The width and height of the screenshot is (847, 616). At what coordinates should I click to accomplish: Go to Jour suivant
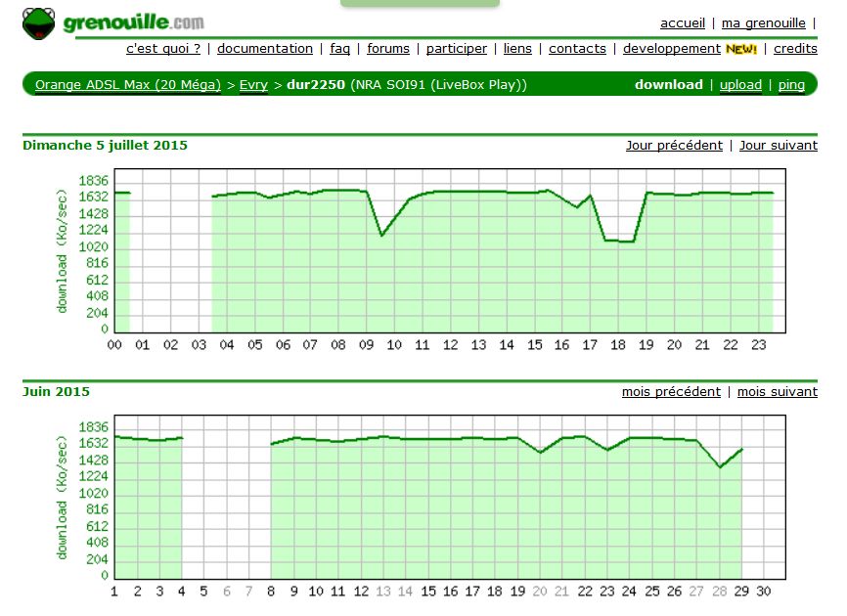[x=778, y=146]
